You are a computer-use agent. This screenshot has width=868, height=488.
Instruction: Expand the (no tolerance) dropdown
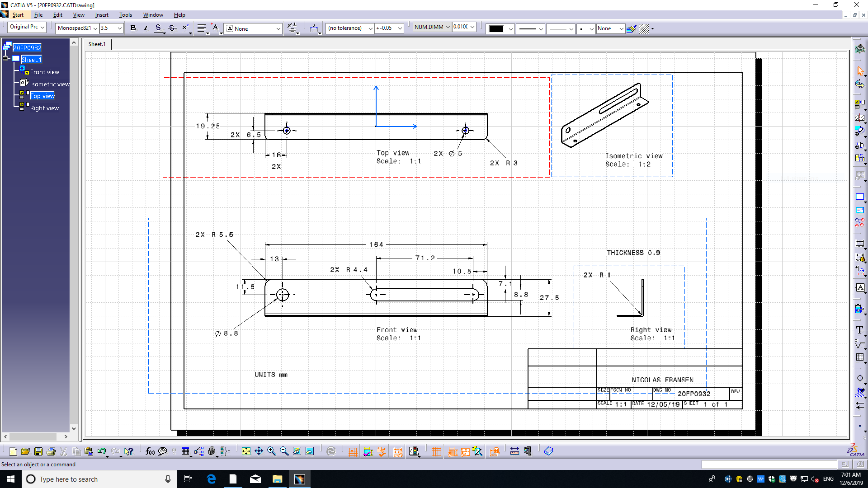click(370, 28)
